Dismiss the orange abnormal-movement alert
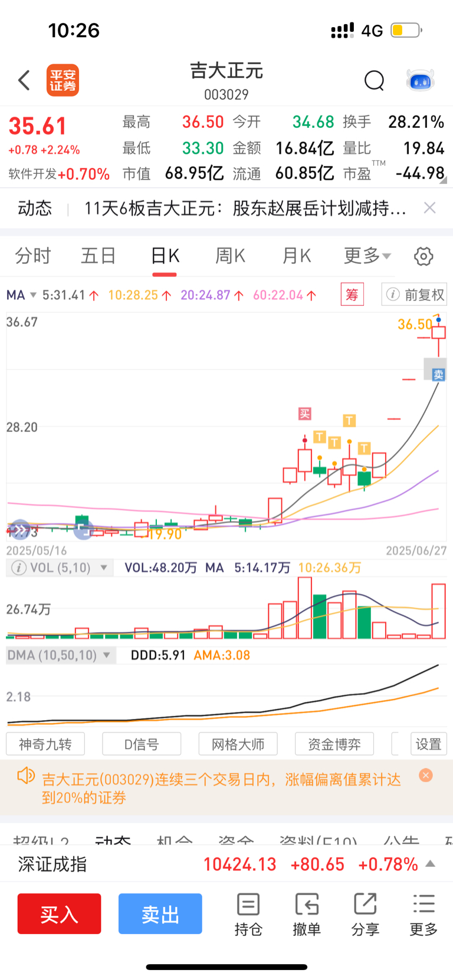Image resolution: width=453 pixels, height=980 pixels. coord(426,775)
